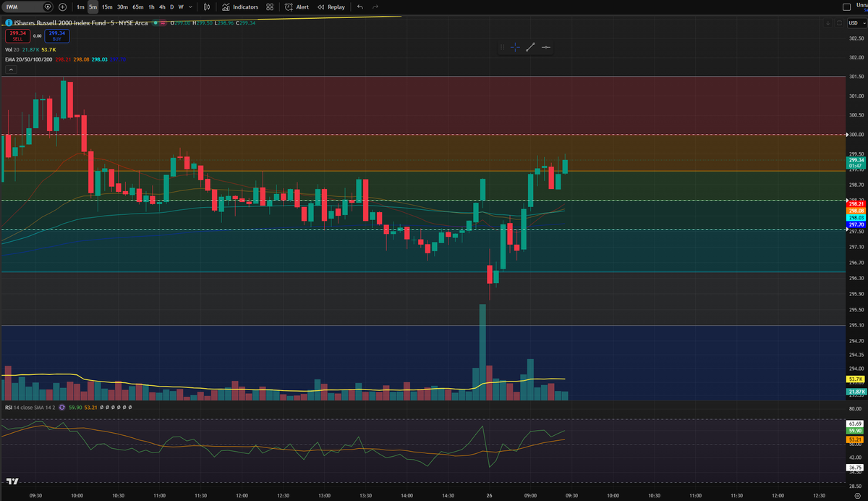Click the fullscreen layout square icon
This screenshot has height=501, width=868.
click(847, 7)
